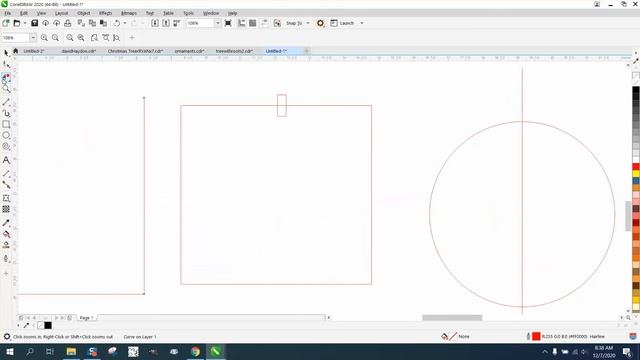
Task: Expand the property bar zoom level dropdown
Action: pyautogui.click(x=33, y=38)
